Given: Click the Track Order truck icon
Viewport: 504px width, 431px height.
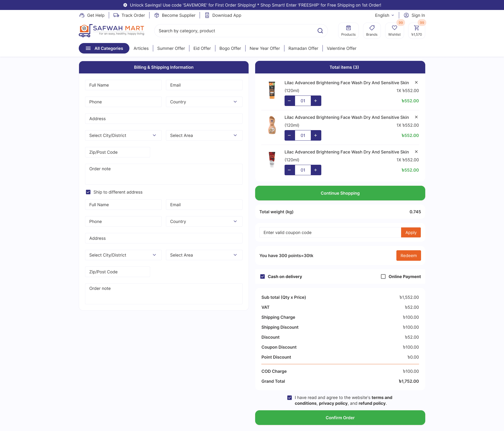Looking at the screenshot, I should (x=116, y=15).
